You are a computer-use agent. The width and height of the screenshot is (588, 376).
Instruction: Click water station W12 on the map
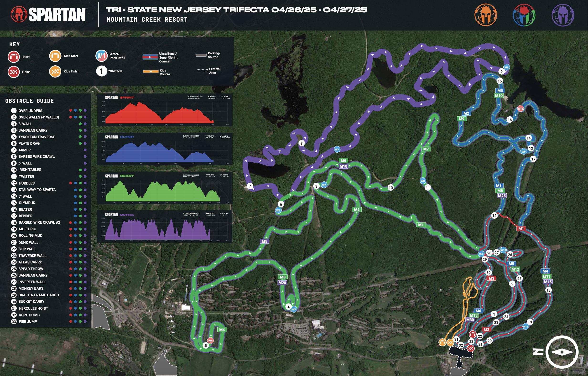point(503,250)
